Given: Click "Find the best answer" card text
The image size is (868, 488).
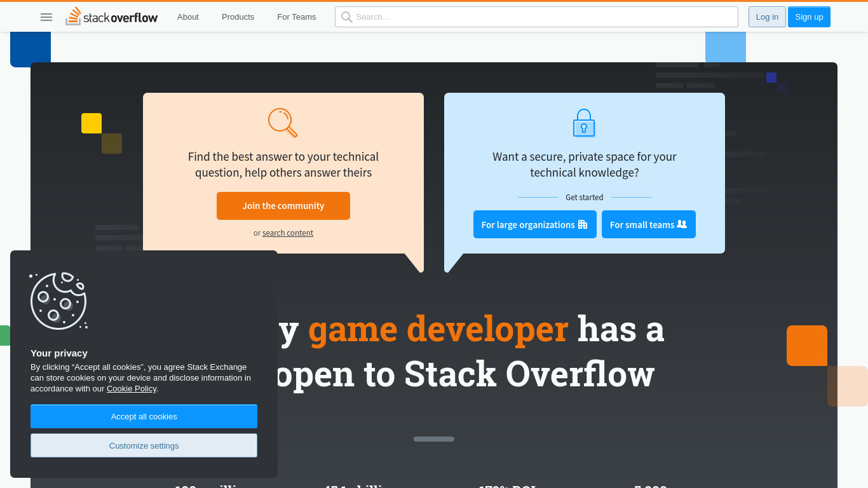Looking at the screenshot, I should pos(283,165).
